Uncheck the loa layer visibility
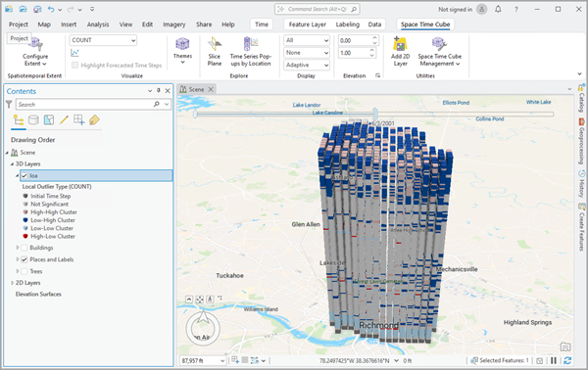The image size is (588, 370). tap(24, 175)
